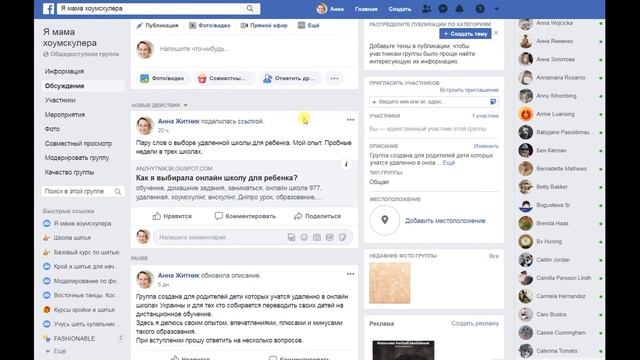Open options menu on обновила описание post

coord(350,274)
